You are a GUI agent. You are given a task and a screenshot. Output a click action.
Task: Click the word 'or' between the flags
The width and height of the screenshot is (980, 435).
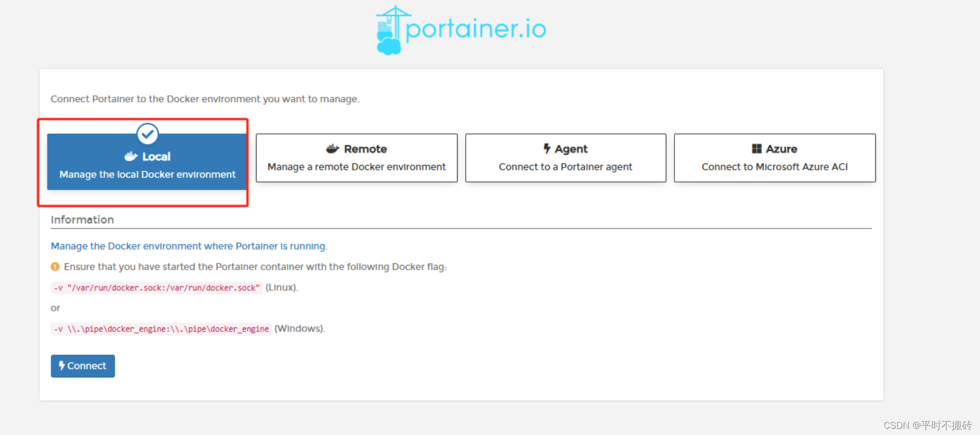click(55, 308)
